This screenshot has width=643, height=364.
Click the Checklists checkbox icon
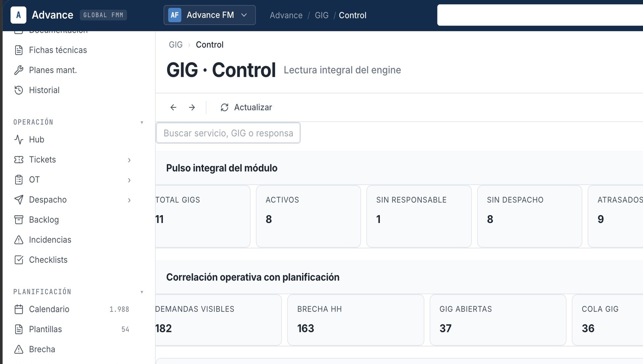(19, 260)
